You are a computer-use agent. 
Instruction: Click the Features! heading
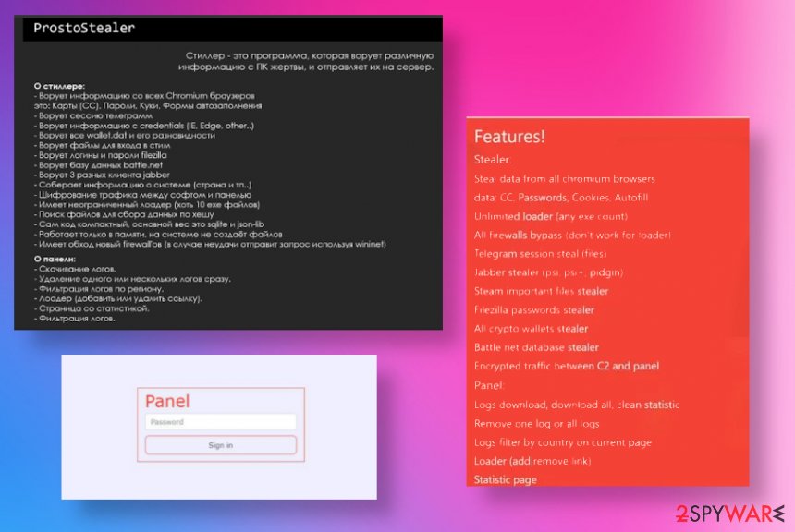(x=509, y=137)
